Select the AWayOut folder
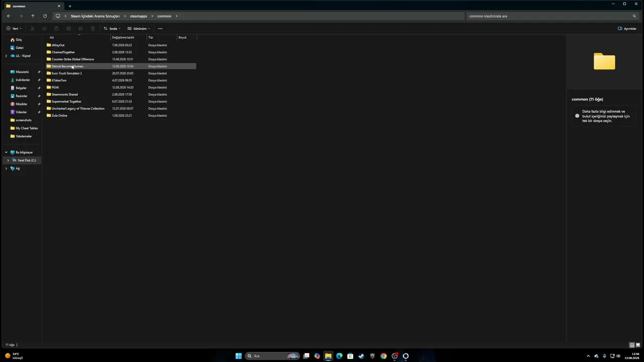Screen dimensions: 644x362 pos(121,45)
